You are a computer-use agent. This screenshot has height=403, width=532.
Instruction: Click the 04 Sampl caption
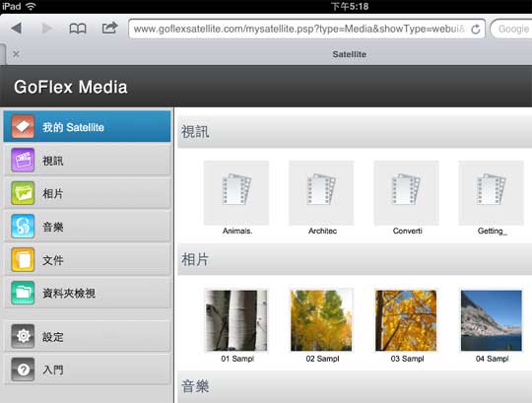point(492,359)
